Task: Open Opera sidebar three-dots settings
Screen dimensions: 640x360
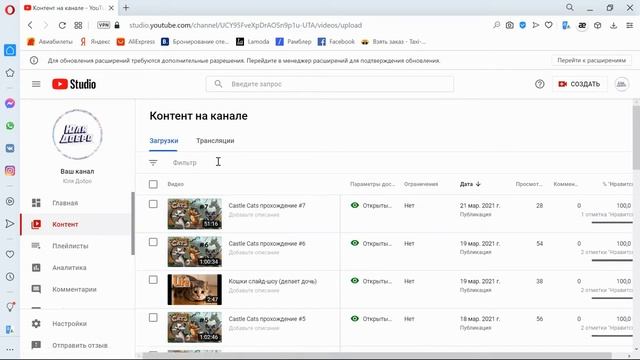Action: point(10,349)
